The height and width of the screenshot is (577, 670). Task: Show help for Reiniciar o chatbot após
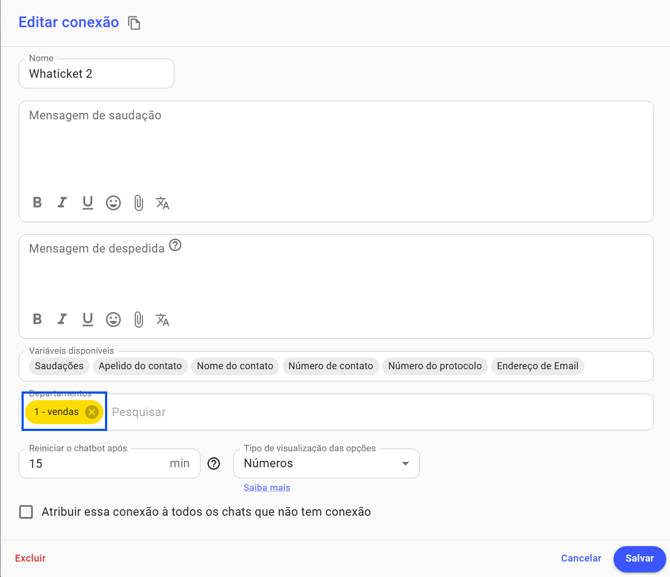(214, 463)
